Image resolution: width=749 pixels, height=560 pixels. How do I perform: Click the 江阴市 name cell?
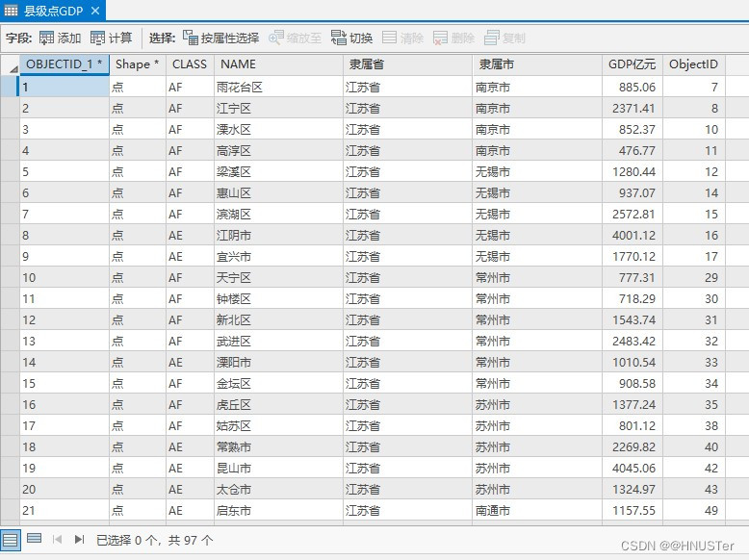click(x=278, y=236)
